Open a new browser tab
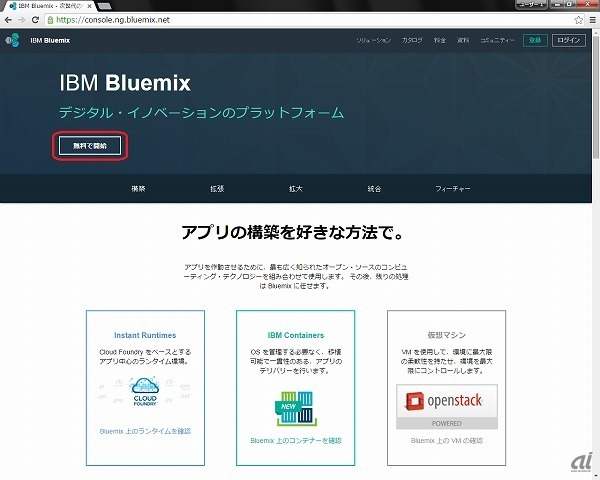 pos(104,6)
